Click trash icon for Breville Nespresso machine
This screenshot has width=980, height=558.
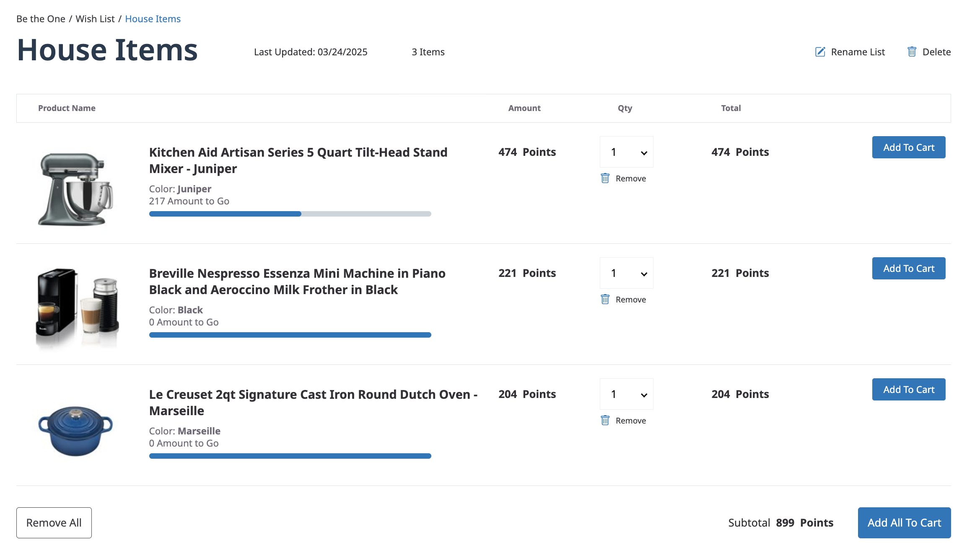point(605,300)
